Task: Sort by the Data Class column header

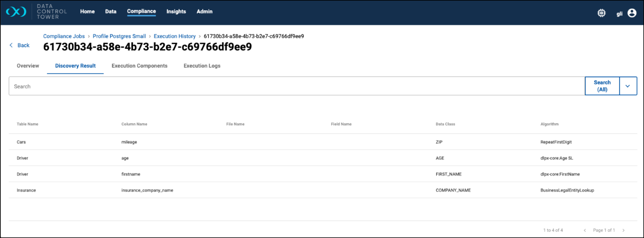Action: point(445,124)
